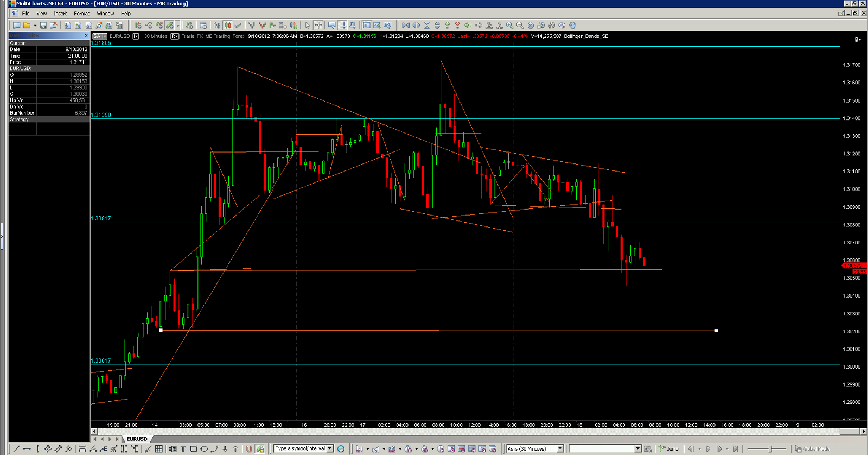Open the 'As is (30 Minutes)' dropdown
Image resolution: width=868 pixels, height=455 pixels.
[560, 448]
